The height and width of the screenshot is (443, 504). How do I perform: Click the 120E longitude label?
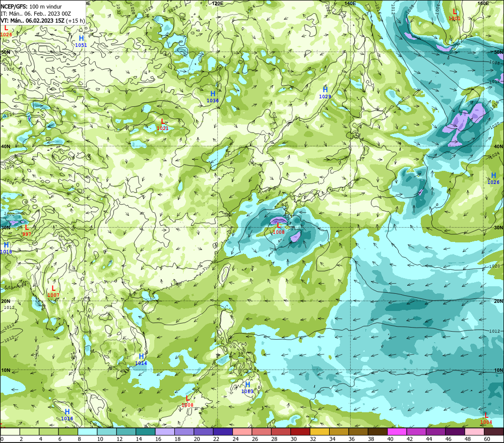pos(218,3)
